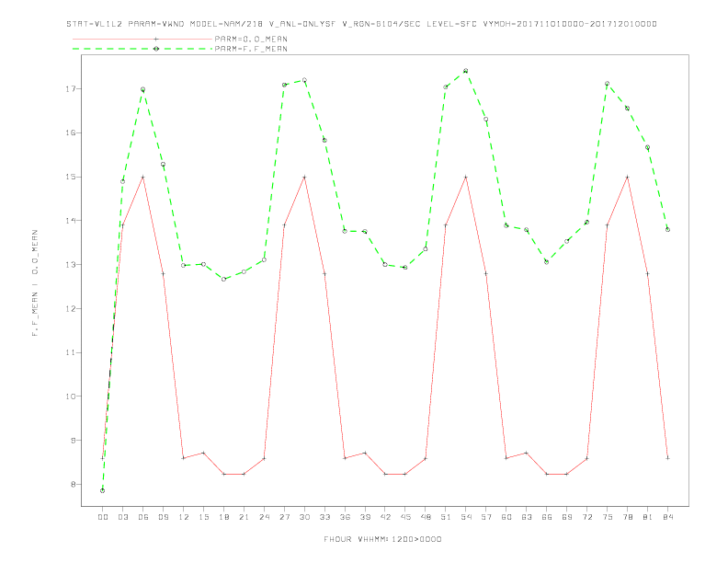Image resolution: width=728 pixels, height=563 pixels.
Task: Click x-axis tick label 54
Action: [466, 517]
